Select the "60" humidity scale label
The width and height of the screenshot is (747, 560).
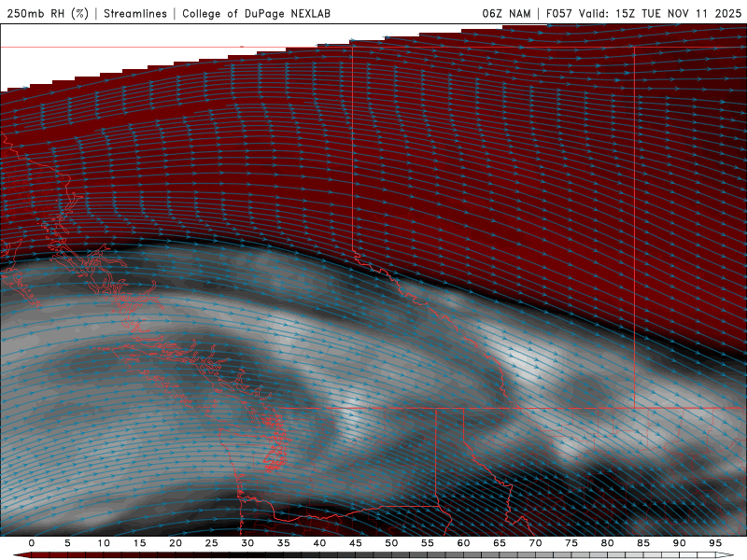click(463, 543)
